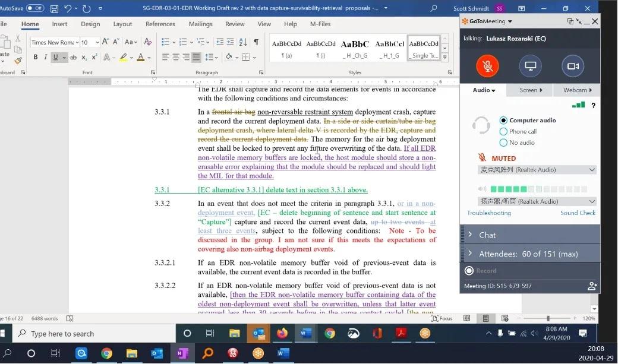Viewport: 618px width, 364px height.
Task: Click the invite attendee icon
Action: click(x=591, y=286)
